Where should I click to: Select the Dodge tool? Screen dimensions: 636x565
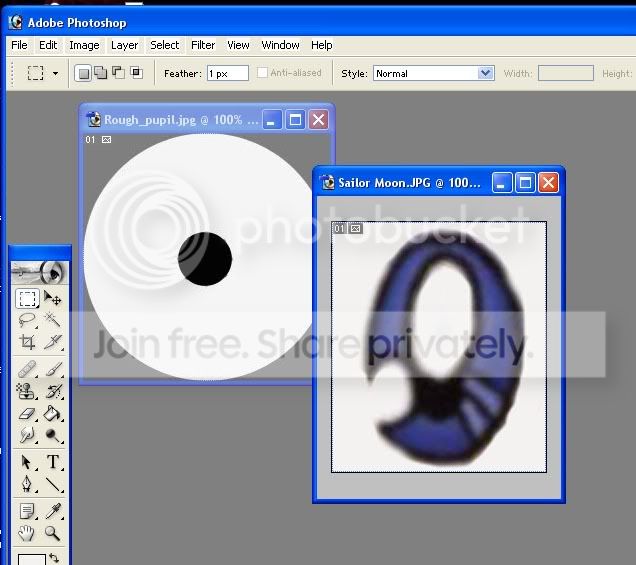click(x=53, y=435)
